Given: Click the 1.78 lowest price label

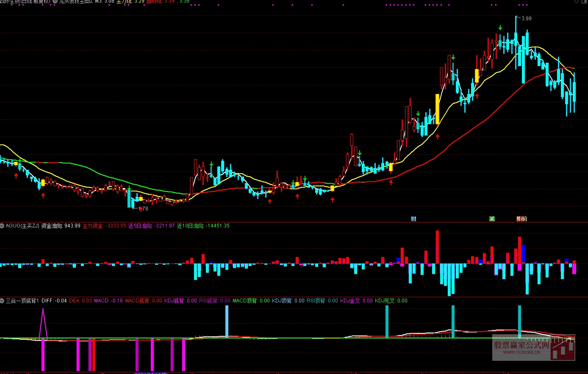Looking at the screenshot, I should coord(144,208).
